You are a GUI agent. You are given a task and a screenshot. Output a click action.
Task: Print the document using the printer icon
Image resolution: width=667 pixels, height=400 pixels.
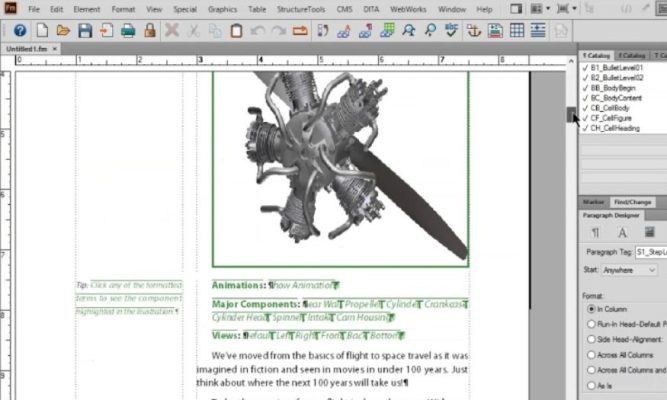[128, 30]
